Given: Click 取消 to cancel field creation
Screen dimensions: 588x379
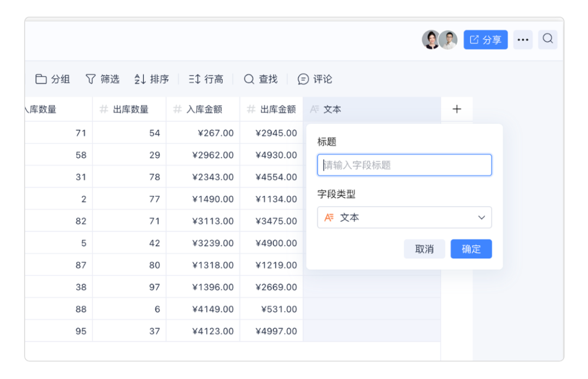Looking at the screenshot, I should tap(424, 249).
